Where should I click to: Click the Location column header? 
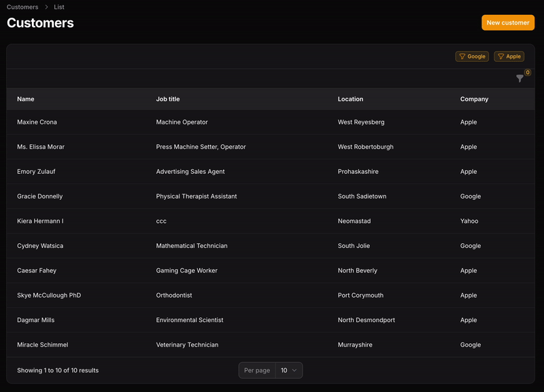(350, 99)
